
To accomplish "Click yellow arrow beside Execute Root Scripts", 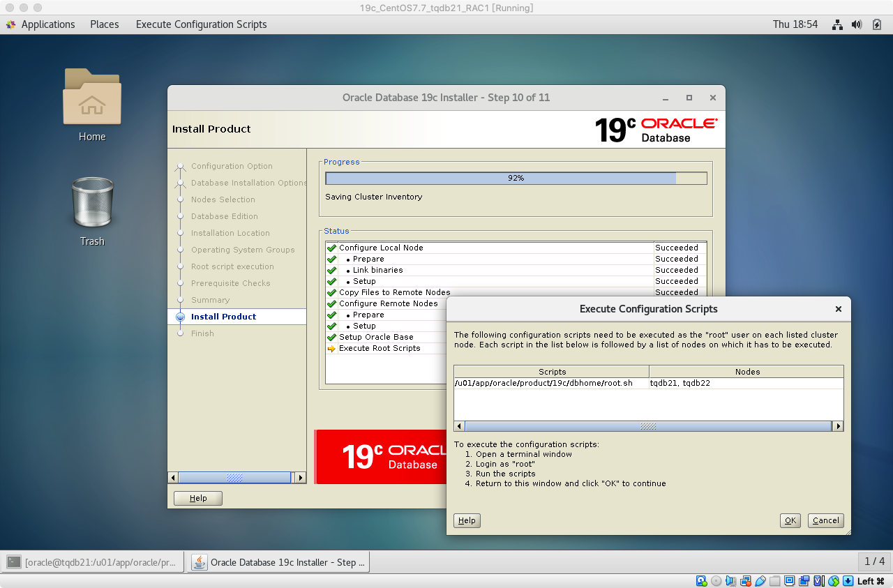I will click(331, 348).
